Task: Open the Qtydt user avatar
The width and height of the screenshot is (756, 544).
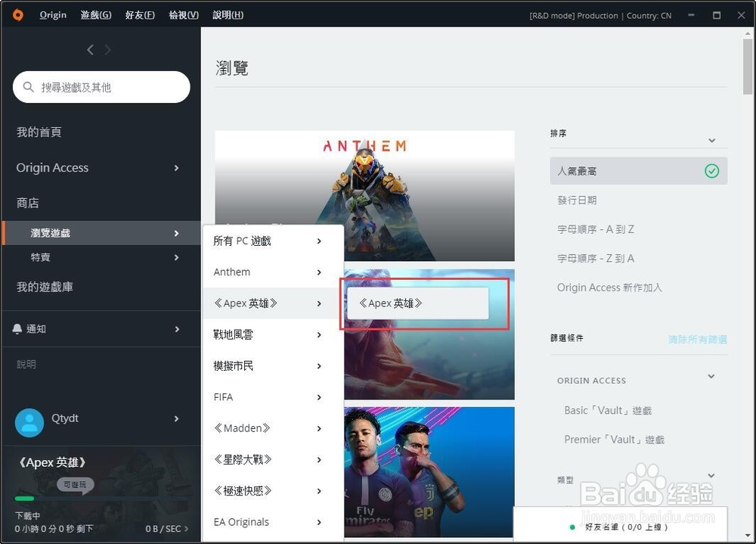Action: click(29, 423)
